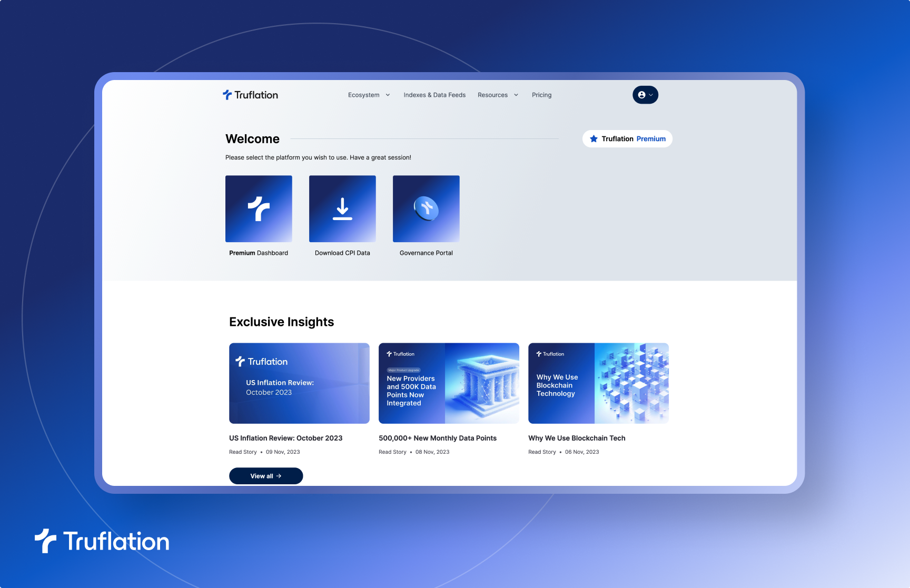Click the 06 Nov, 2023 date
Image resolution: width=910 pixels, height=588 pixels.
click(582, 452)
